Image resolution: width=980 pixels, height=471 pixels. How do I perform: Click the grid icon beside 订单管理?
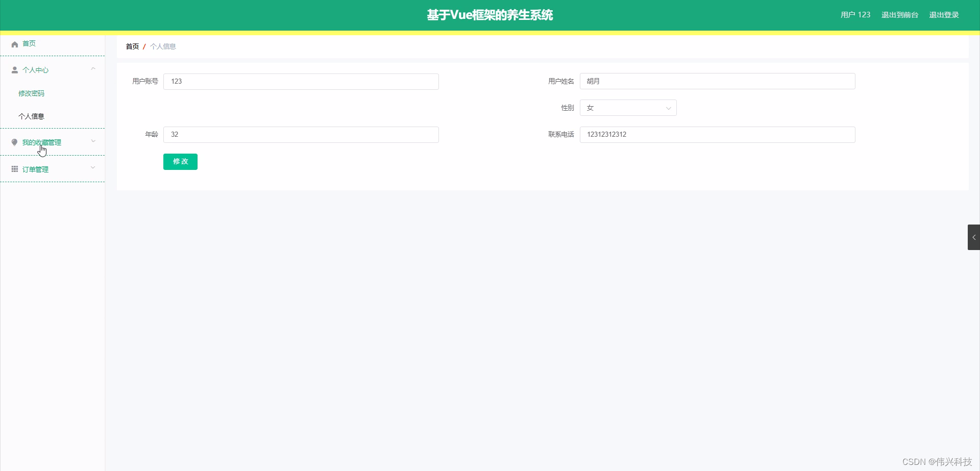(14, 169)
